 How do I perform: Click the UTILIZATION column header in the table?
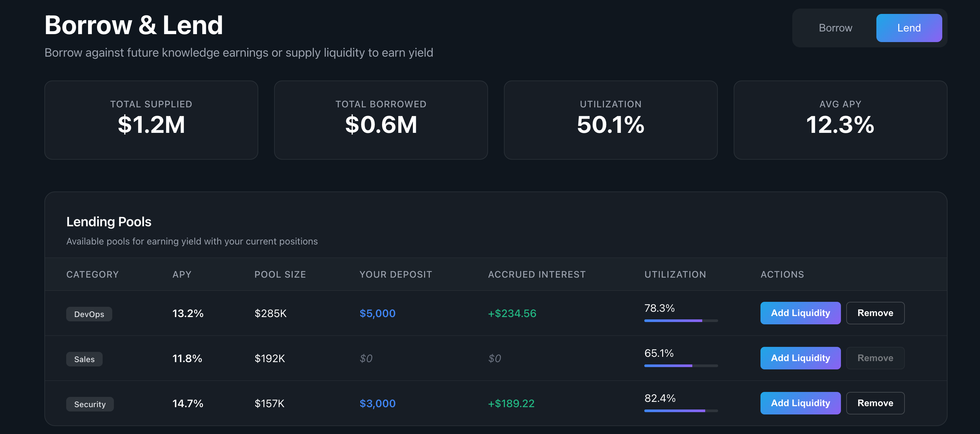675,275
